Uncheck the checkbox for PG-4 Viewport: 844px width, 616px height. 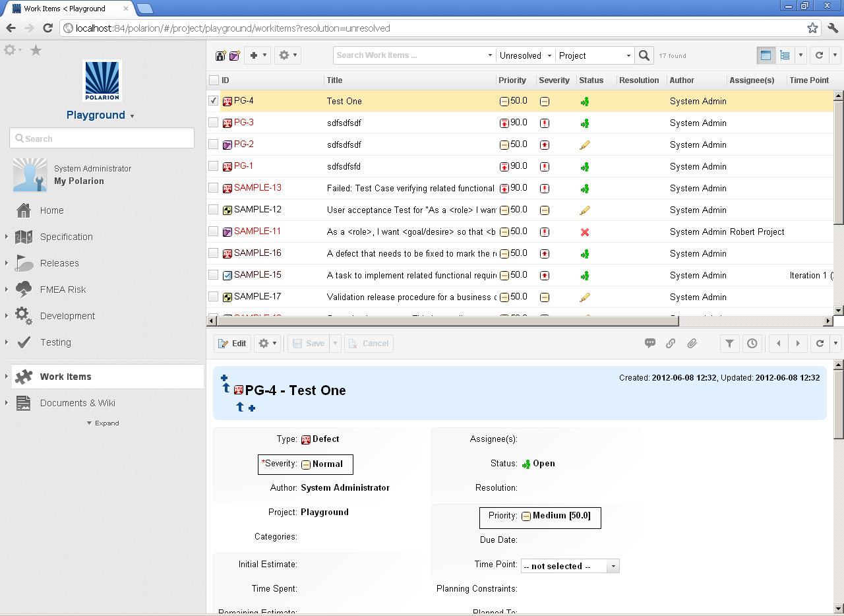tap(212, 101)
